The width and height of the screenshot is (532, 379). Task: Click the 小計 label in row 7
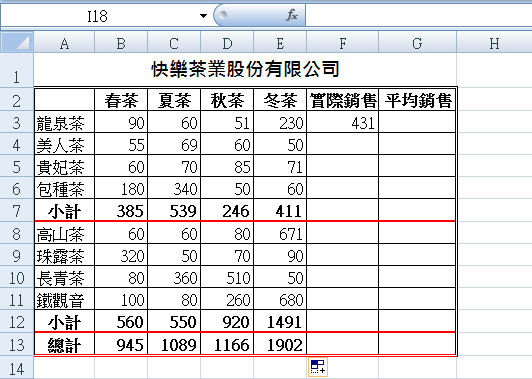click(x=64, y=210)
